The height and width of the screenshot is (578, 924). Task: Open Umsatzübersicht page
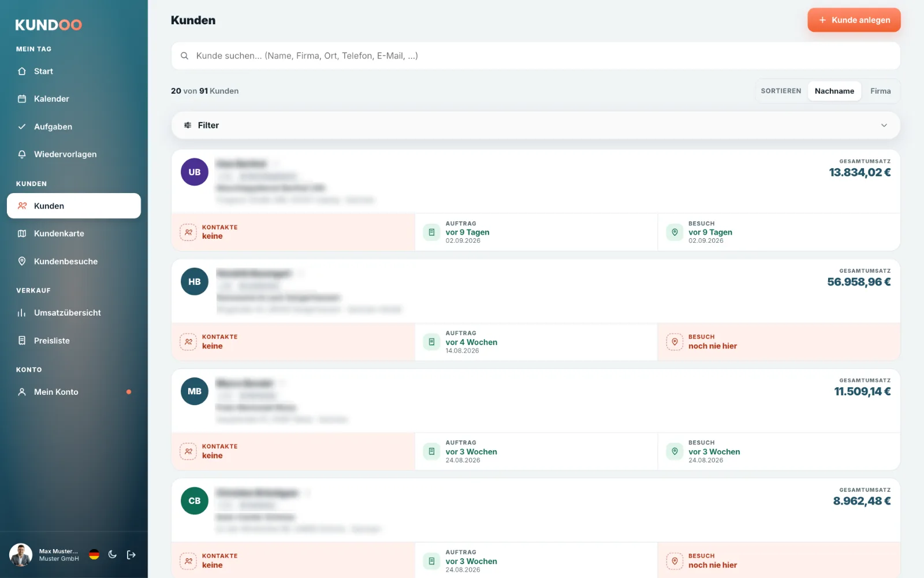coord(74,313)
